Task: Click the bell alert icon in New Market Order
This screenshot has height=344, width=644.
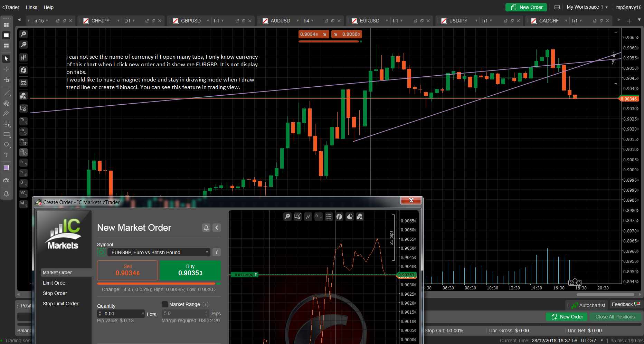Action: (x=206, y=228)
